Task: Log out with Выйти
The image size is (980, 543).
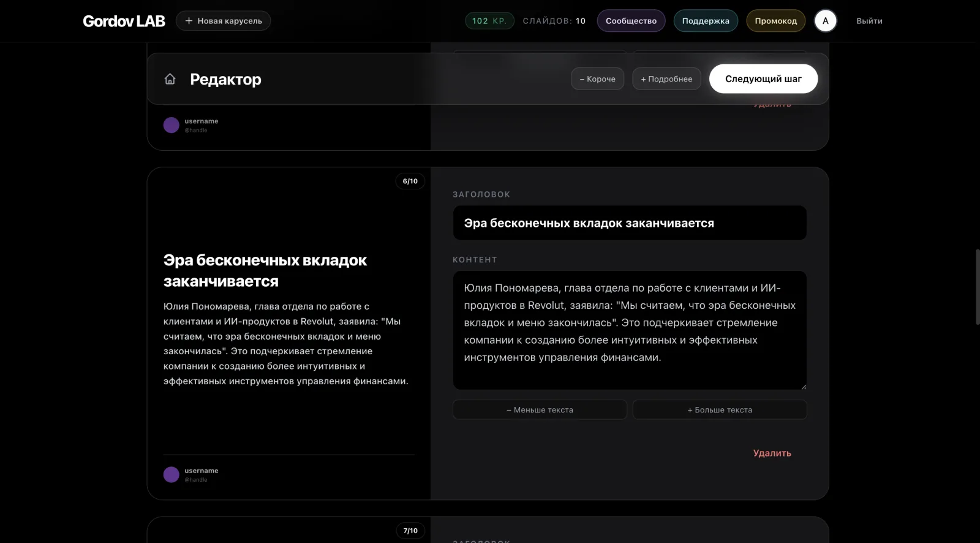Action: click(869, 21)
